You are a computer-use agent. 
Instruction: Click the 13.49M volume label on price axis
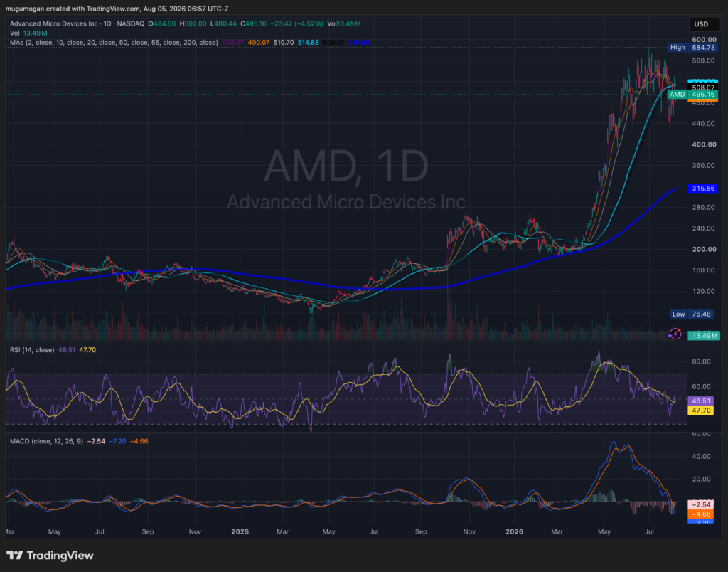703,336
